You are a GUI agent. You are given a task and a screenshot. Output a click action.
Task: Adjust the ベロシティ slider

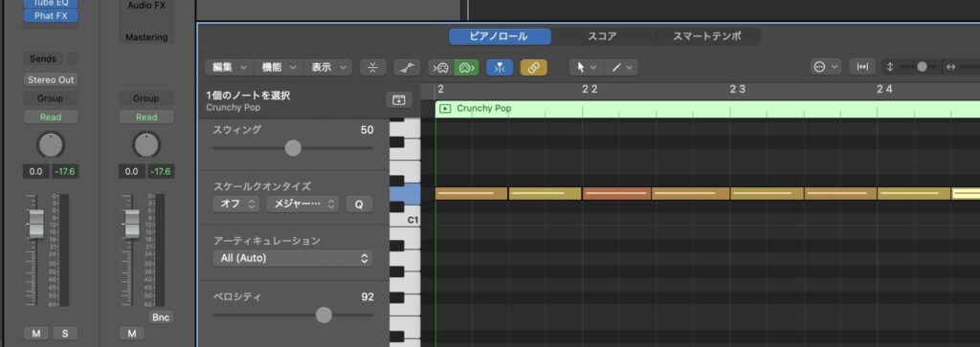tap(323, 315)
